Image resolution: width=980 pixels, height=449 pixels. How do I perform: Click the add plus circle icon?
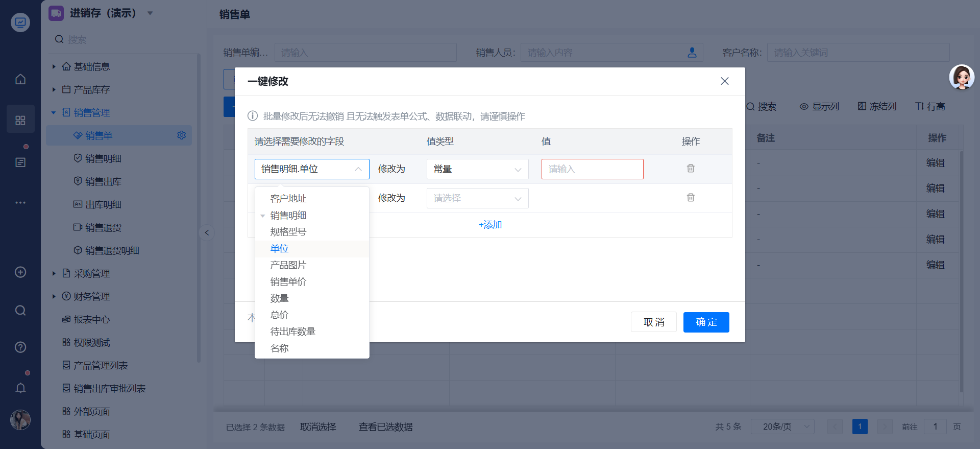pos(20,272)
